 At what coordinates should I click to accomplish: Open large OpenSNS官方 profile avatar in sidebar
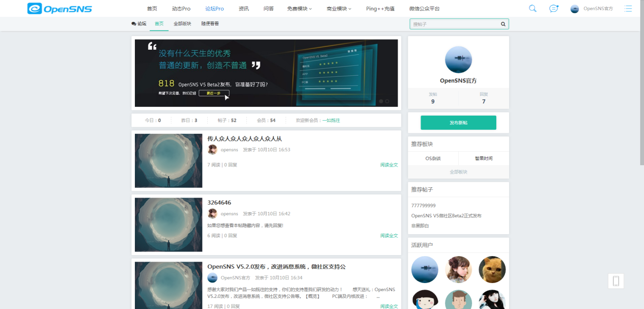coord(458,60)
